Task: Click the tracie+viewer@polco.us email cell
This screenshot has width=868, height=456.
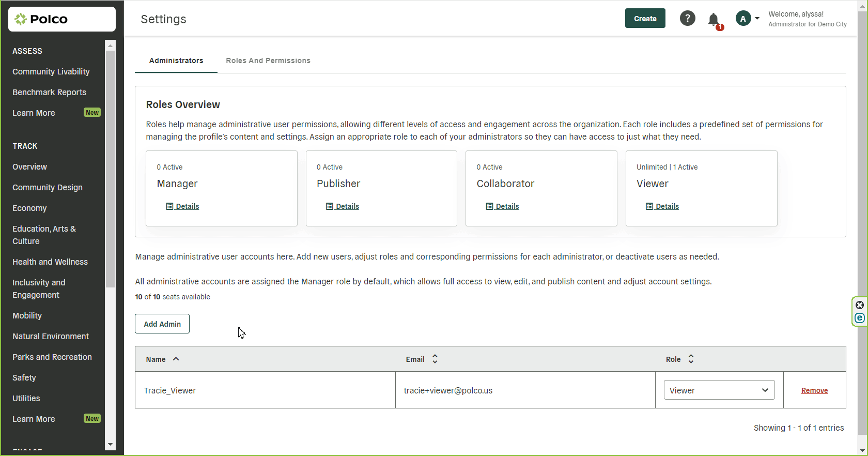Action: coord(525,390)
